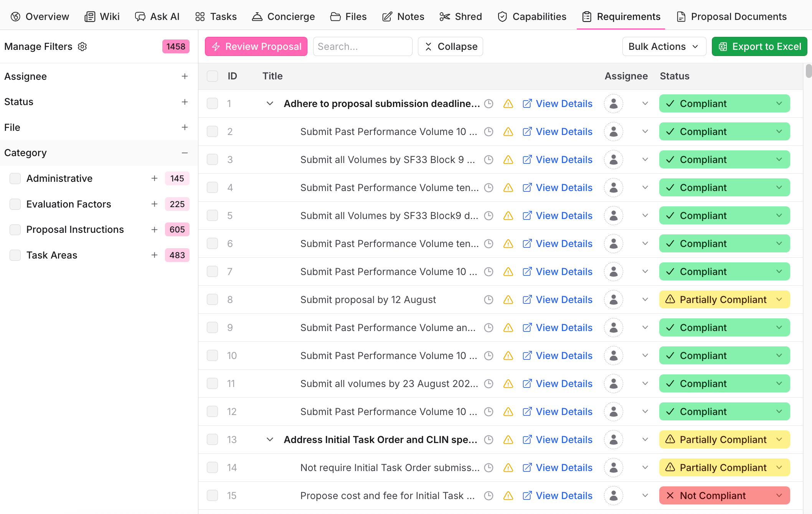Viewport: 812px width, 514px height.
Task: Click the vertical scrollbar thumb
Action: point(809,71)
